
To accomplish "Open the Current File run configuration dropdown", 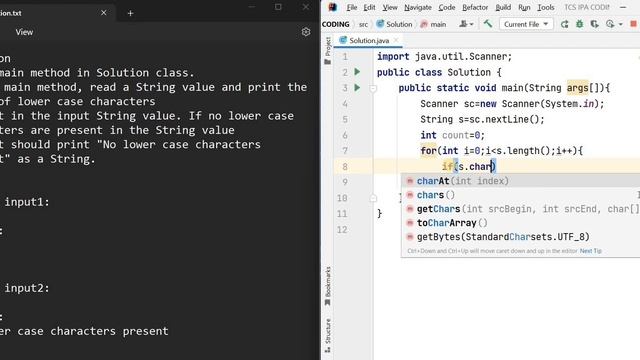I will (x=526, y=24).
